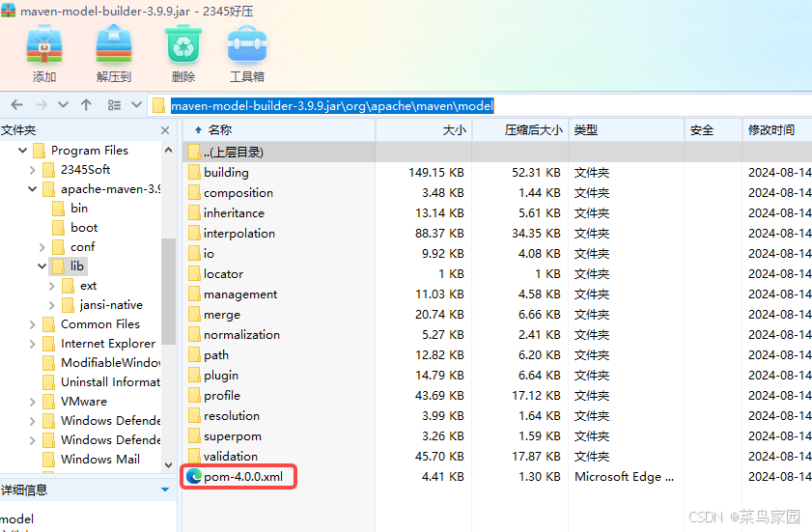Click Edge icon of pom-4.0.0.xml
812x532 pixels.
pyautogui.click(x=194, y=476)
